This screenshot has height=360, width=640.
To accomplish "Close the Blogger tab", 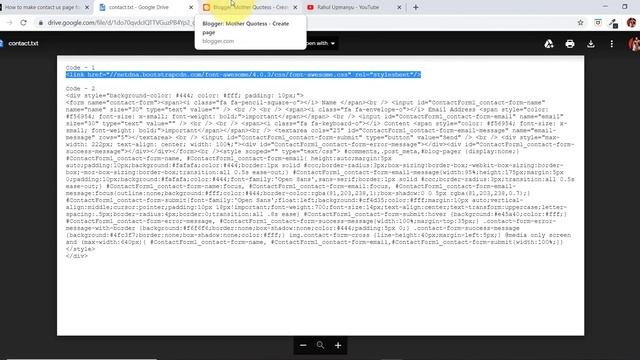I will point(295,7).
